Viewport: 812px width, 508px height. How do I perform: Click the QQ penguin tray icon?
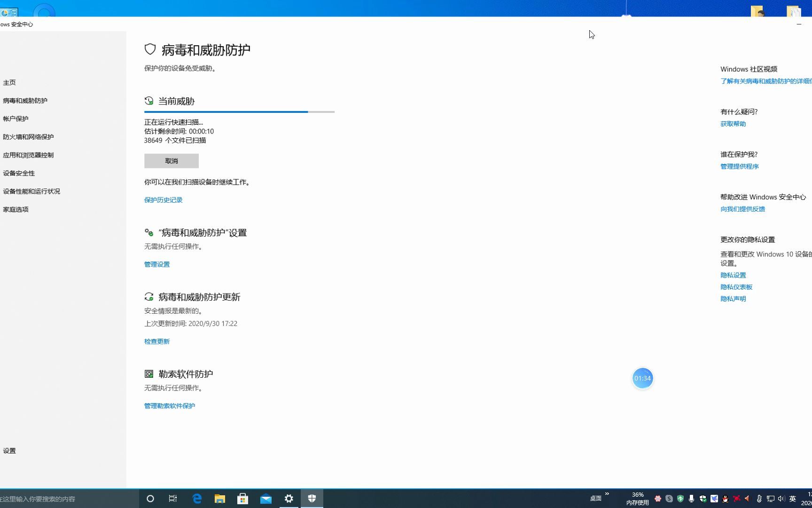click(x=725, y=499)
